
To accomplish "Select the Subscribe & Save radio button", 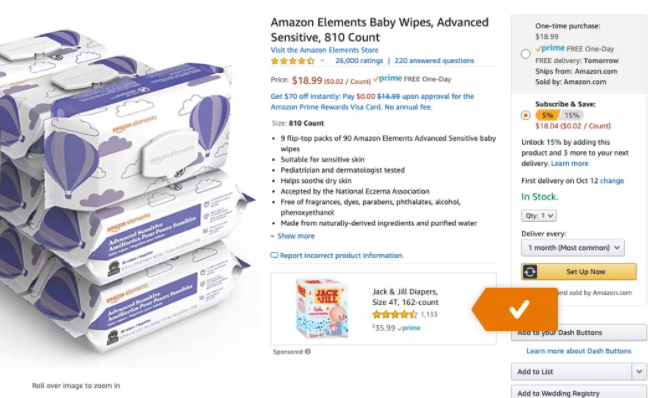I will pyautogui.click(x=526, y=115).
